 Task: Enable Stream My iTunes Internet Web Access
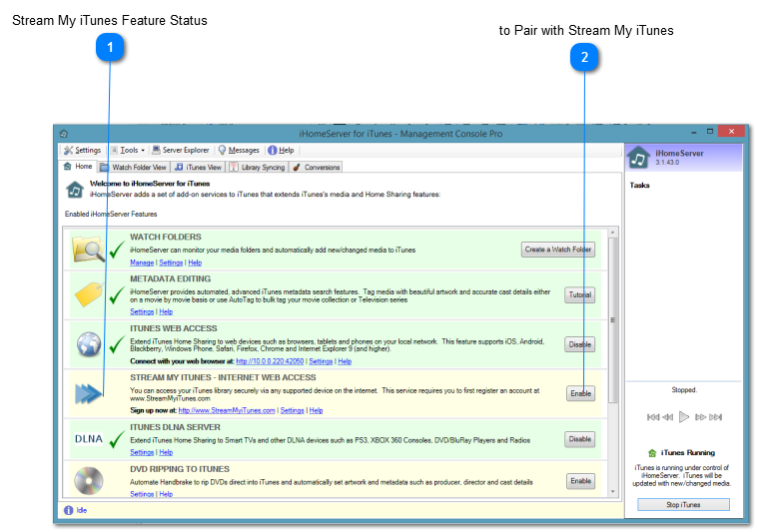(x=581, y=393)
